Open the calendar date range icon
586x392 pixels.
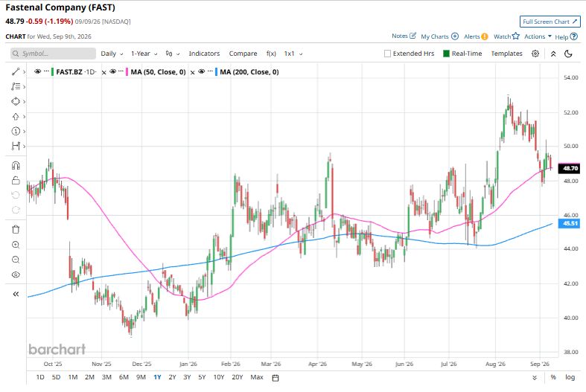click(x=276, y=378)
